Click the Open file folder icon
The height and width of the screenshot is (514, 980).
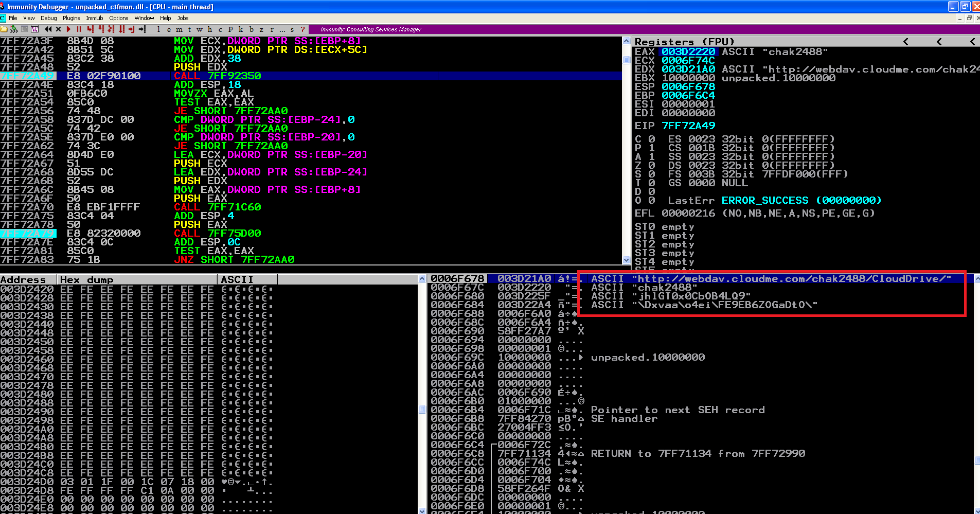(4, 29)
